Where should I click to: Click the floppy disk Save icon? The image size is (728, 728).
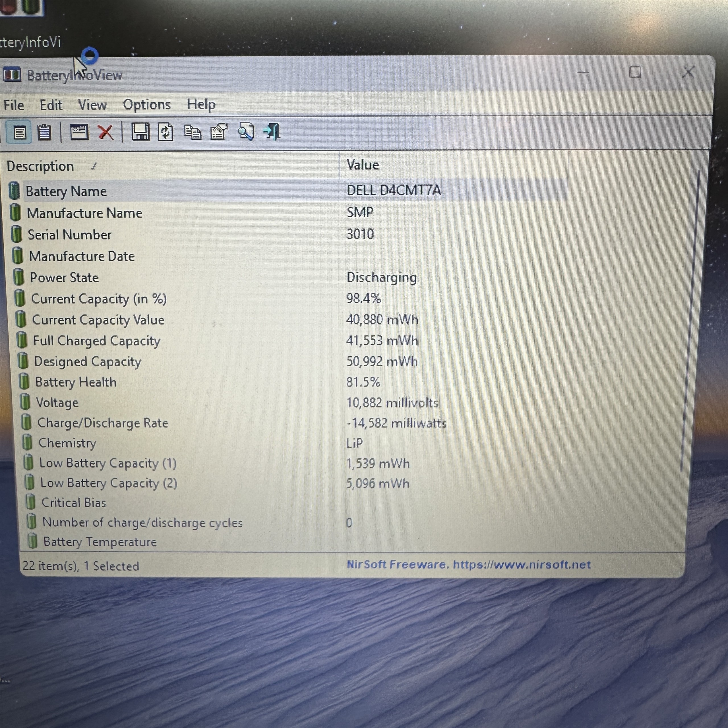[140, 132]
